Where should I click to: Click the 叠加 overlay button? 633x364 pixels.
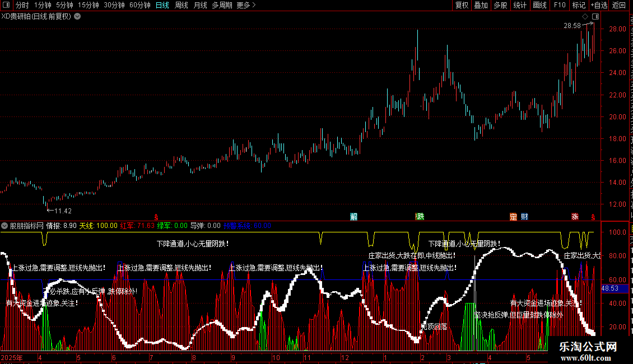coord(481,5)
